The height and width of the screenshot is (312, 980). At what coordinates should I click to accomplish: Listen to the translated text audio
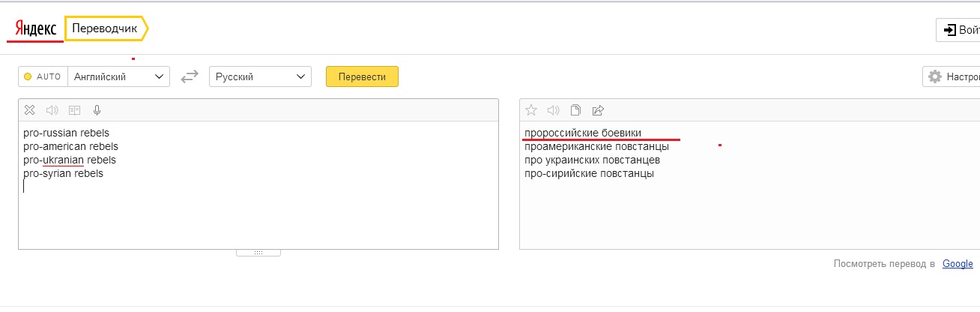tap(554, 110)
